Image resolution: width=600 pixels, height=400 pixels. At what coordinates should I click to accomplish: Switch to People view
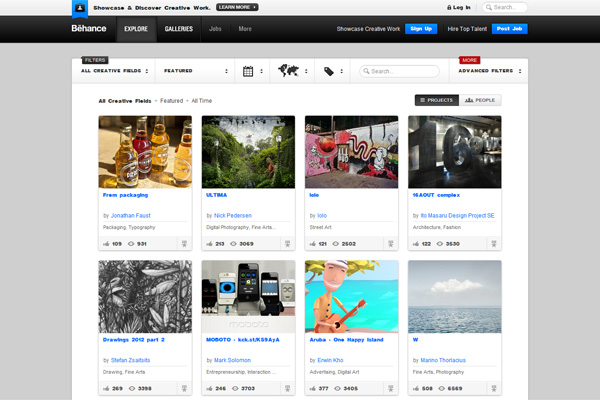pyautogui.click(x=480, y=100)
